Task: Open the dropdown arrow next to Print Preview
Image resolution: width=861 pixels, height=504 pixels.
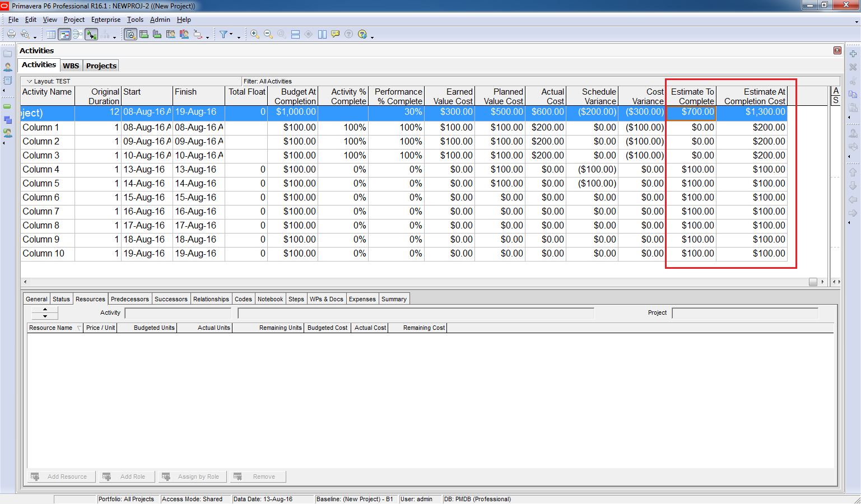Action: [x=34, y=37]
